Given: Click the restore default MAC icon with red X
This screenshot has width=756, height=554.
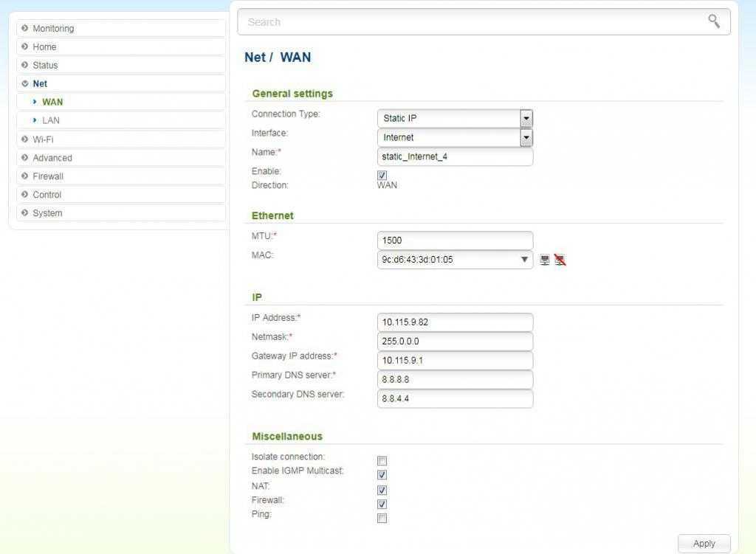Looking at the screenshot, I should [560, 260].
